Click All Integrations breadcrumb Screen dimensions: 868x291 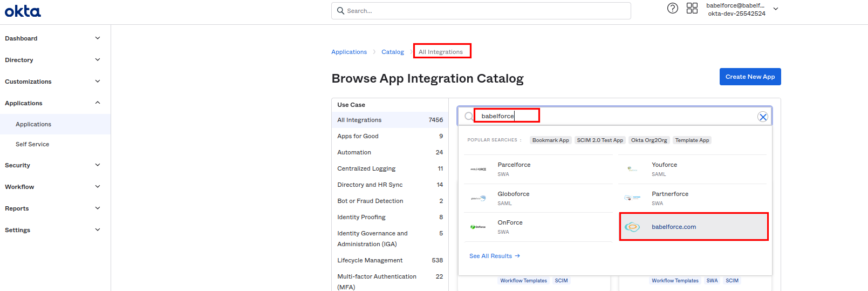441,52
